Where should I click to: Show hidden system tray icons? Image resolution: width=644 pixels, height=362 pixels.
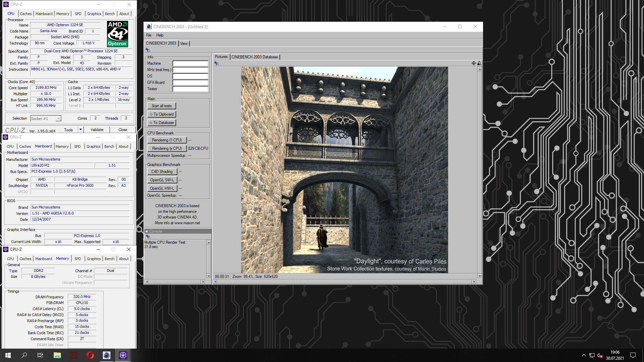tap(584, 355)
